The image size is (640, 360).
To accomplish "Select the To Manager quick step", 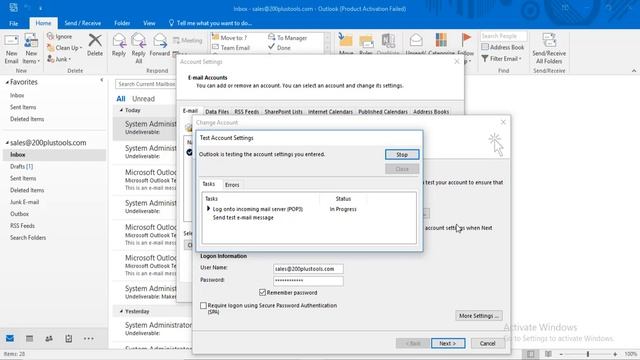I will pyautogui.click(x=288, y=38).
